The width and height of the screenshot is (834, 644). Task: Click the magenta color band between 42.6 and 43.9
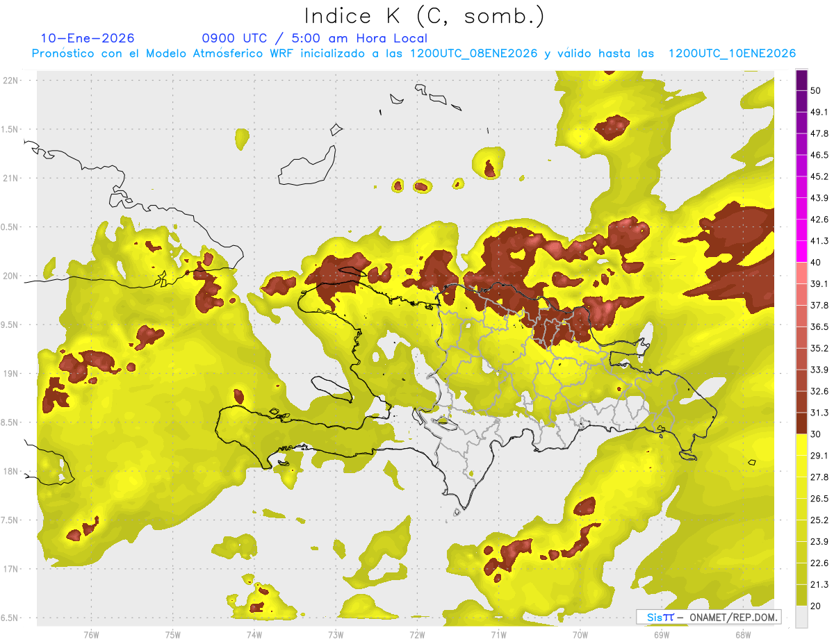pyautogui.click(x=801, y=208)
